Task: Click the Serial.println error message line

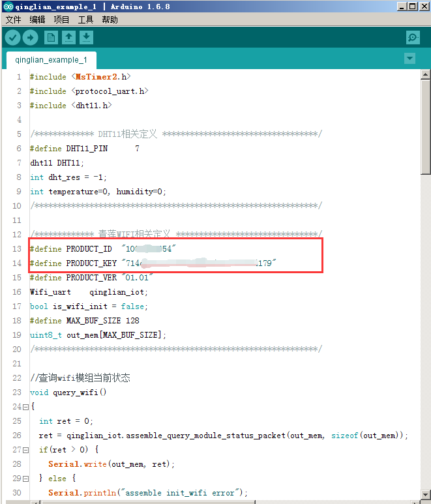Action: [148, 493]
